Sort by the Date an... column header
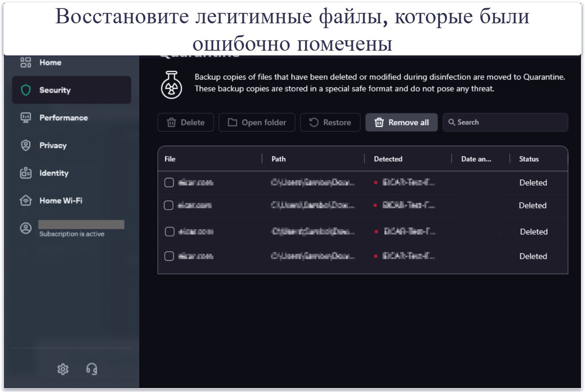585x392 pixels. click(x=476, y=159)
